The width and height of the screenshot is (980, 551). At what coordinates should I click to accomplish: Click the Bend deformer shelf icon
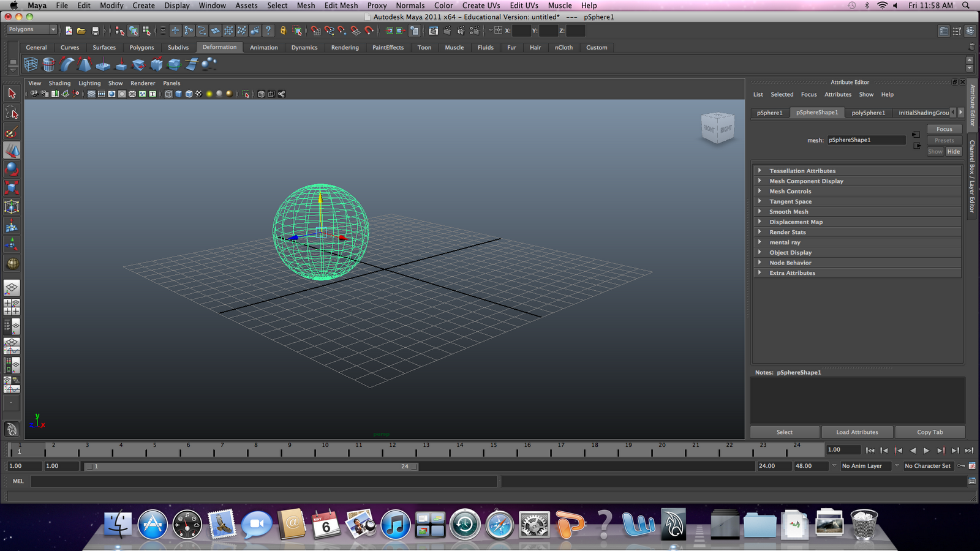tap(67, 64)
